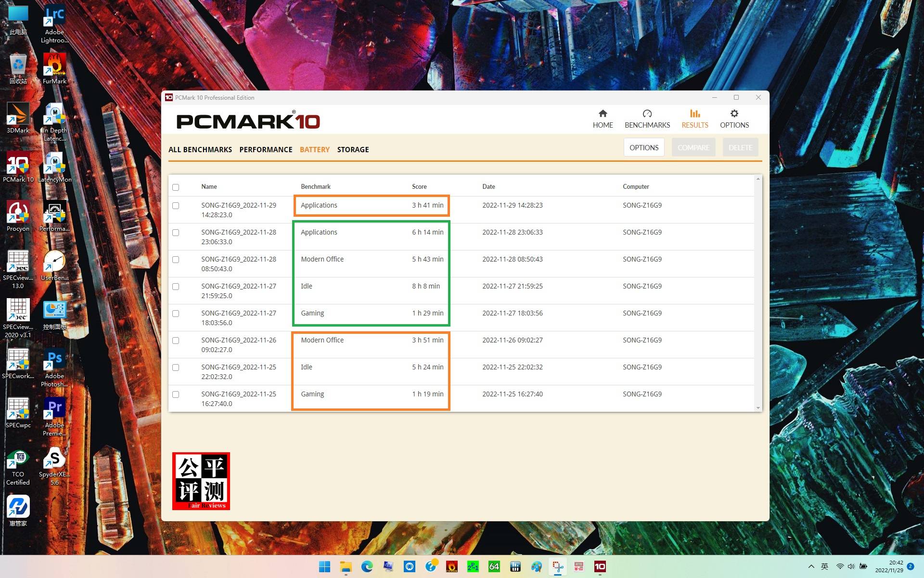The height and width of the screenshot is (578, 924).
Task: Open the BENCHMARKS gauge icon
Action: pyautogui.click(x=647, y=114)
